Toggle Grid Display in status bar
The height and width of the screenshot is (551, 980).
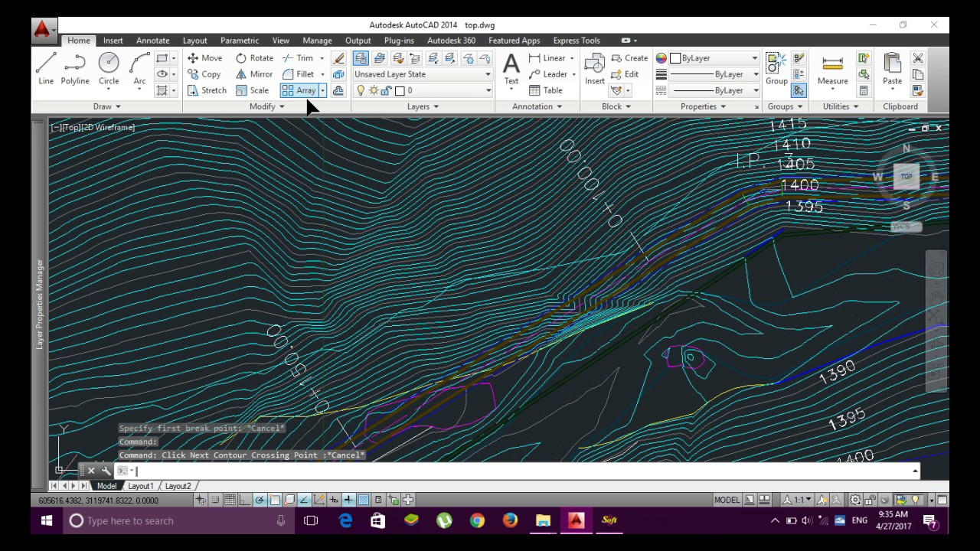(230, 500)
